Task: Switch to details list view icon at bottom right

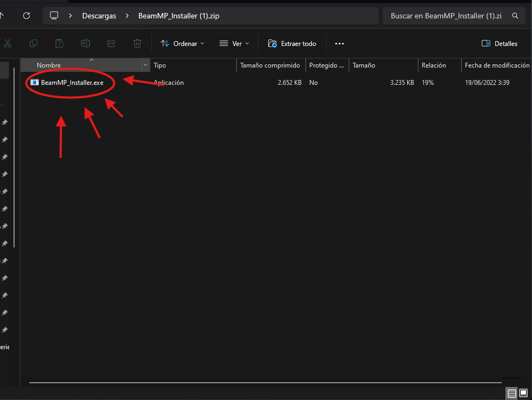Action: click(511, 393)
